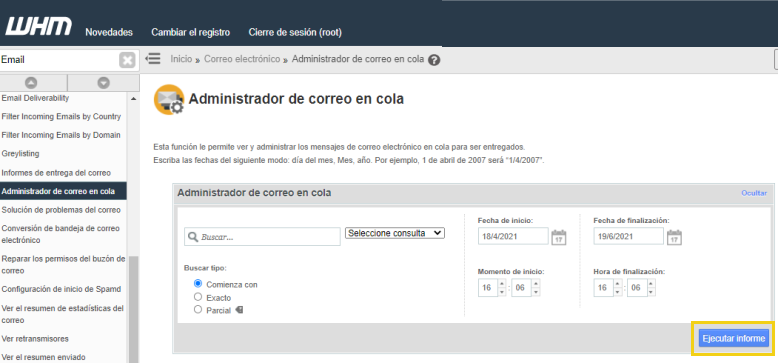778x363 pixels.
Task: Decrease the start minute value
Action: click(536, 292)
